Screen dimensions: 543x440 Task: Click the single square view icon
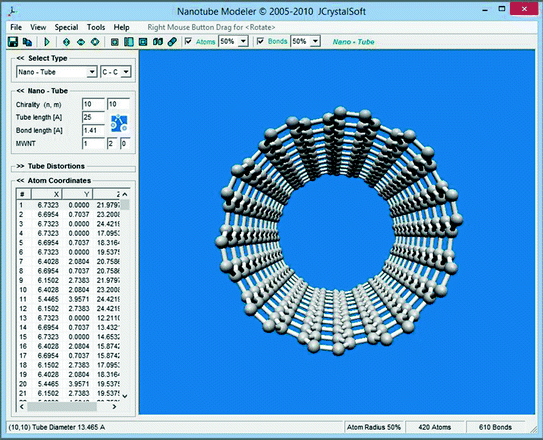115,42
